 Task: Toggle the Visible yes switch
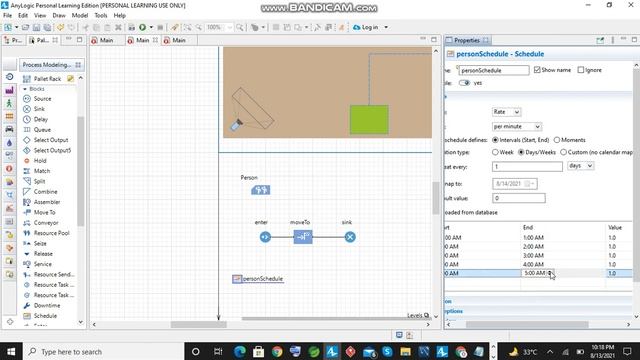[464, 83]
